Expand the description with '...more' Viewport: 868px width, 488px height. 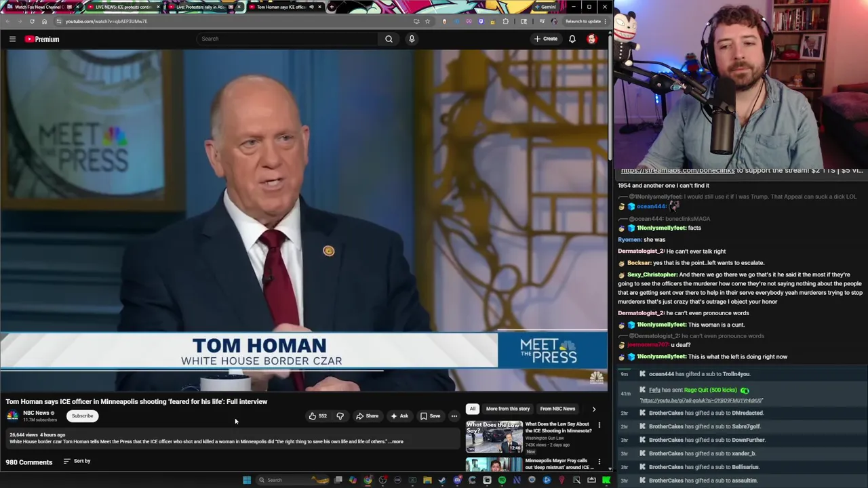click(x=396, y=442)
